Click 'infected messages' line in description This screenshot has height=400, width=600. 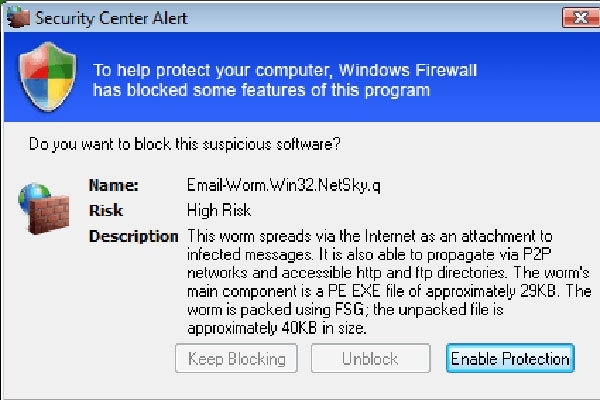(369, 255)
